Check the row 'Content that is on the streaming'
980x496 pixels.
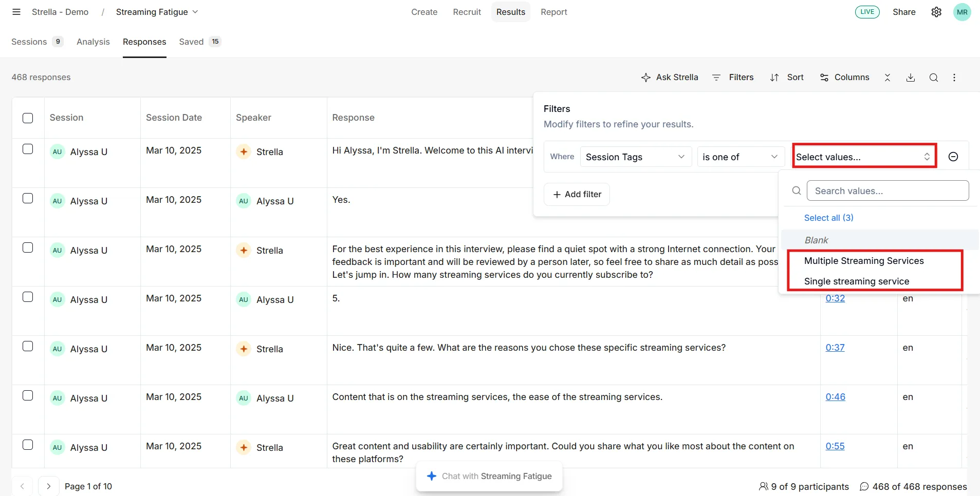(28, 395)
